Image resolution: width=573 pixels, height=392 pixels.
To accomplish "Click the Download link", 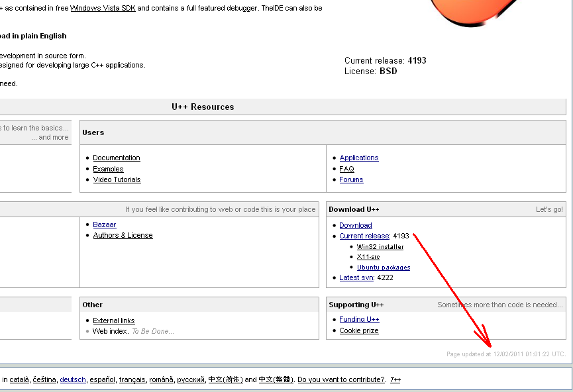I will point(355,226).
